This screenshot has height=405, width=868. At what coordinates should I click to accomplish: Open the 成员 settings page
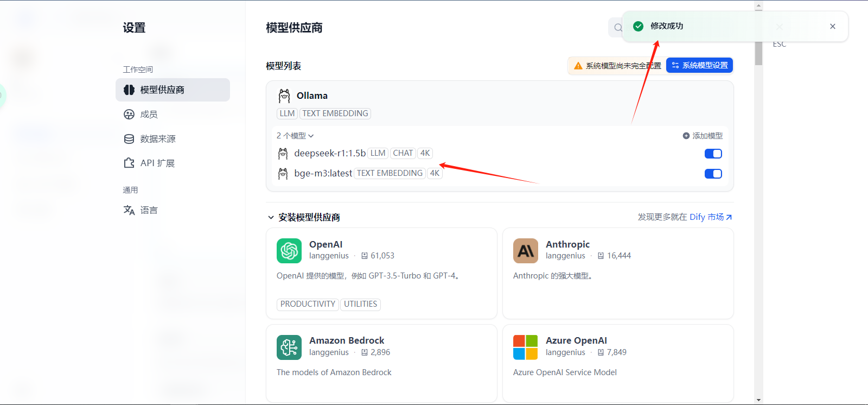[148, 115]
